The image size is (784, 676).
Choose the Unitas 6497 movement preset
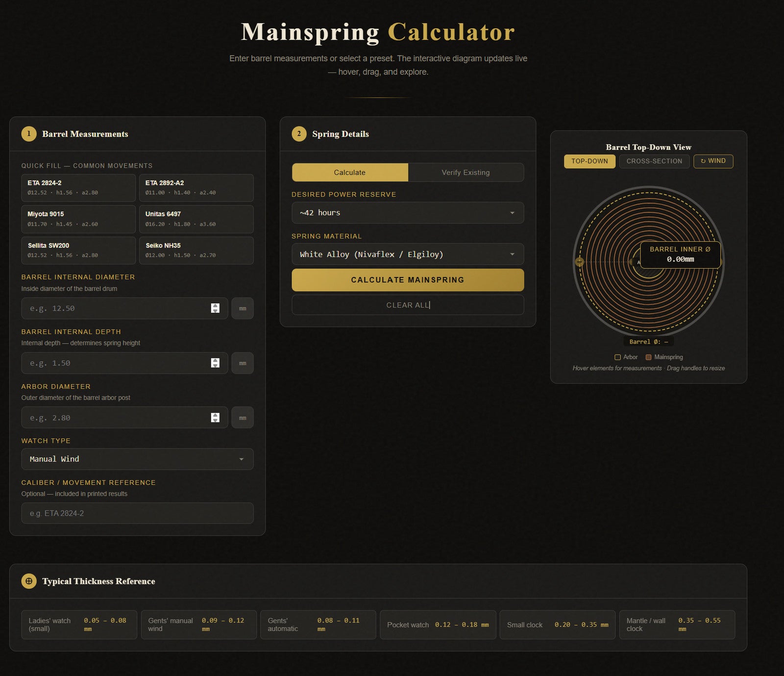click(196, 219)
